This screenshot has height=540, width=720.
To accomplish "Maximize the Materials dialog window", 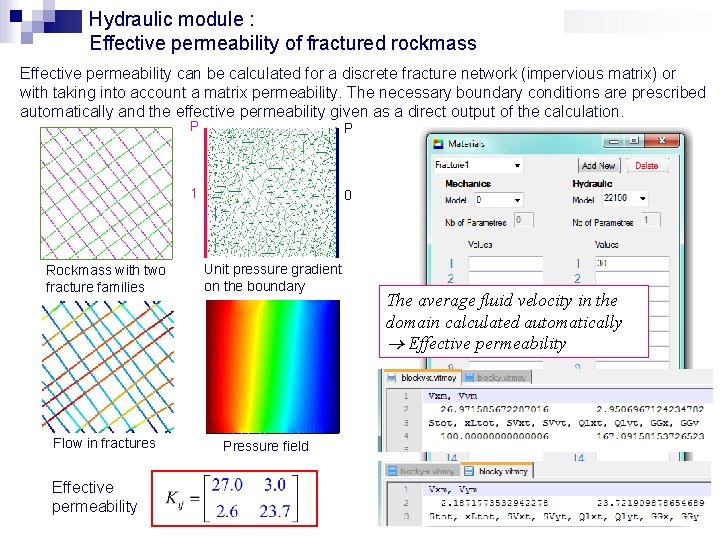I will click(x=635, y=141).
